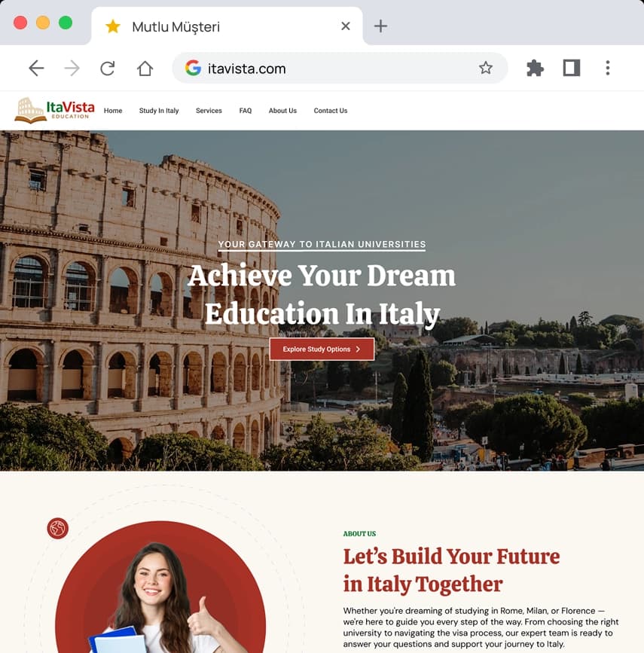Visit the About Us nav link

tap(282, 111)
